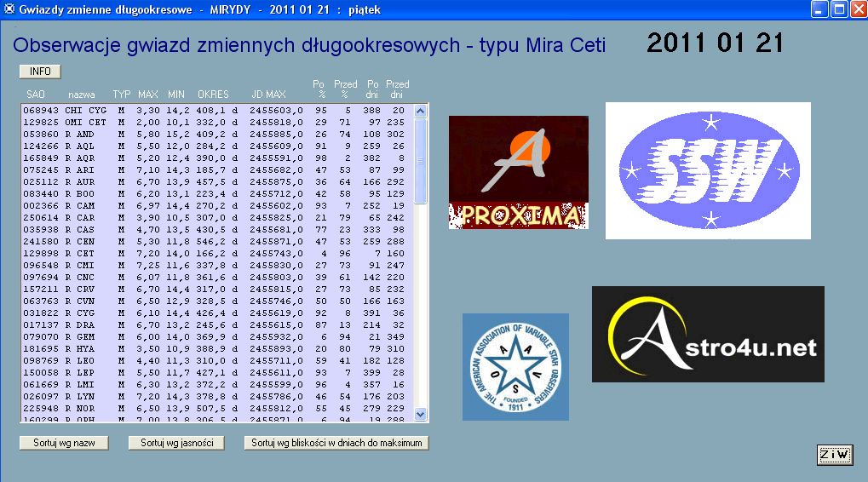Select the R HYA star row
This screenshot has width=868, height=482.
(x=217, y=348)
